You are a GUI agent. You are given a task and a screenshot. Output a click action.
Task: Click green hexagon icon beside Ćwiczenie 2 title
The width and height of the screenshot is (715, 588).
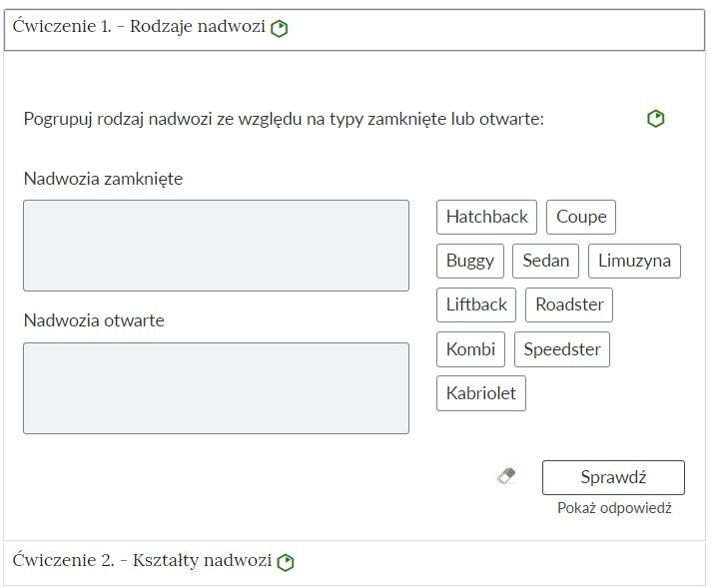point(286,562)
